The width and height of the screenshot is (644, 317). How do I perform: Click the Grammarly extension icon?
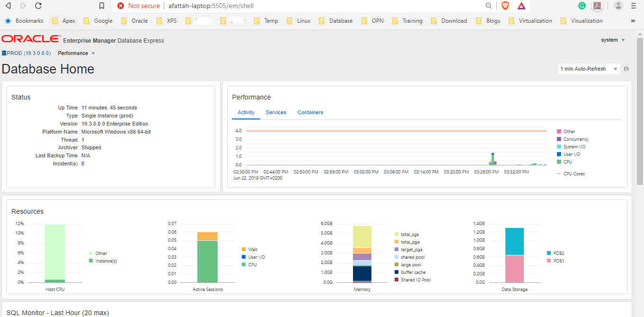[582, 6]
